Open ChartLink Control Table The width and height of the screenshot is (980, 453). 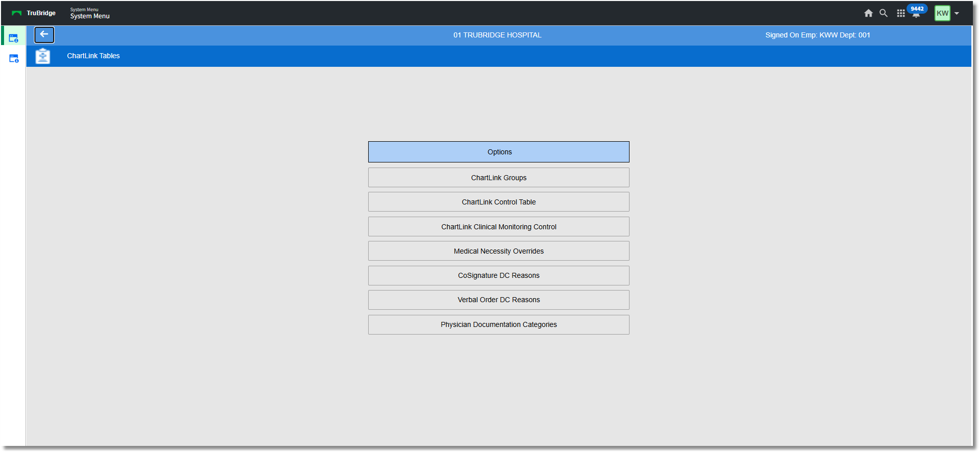pos(499,202)
